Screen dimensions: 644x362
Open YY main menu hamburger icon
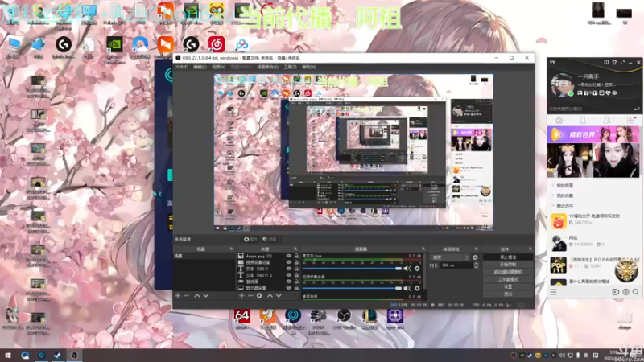pos(553,292)
